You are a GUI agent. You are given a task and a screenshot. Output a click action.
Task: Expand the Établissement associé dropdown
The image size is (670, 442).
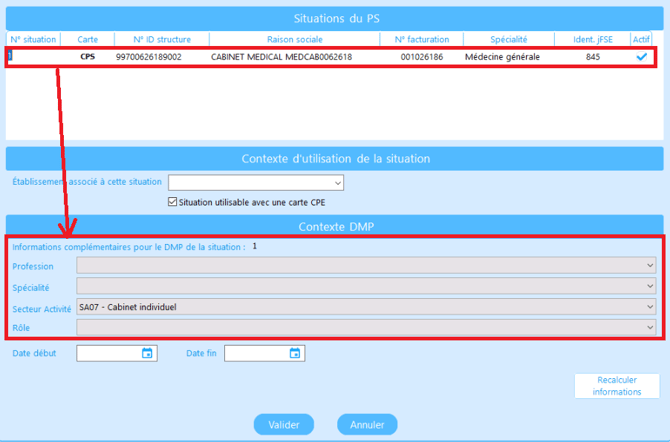pyautogui.click(x=337, y=183)
